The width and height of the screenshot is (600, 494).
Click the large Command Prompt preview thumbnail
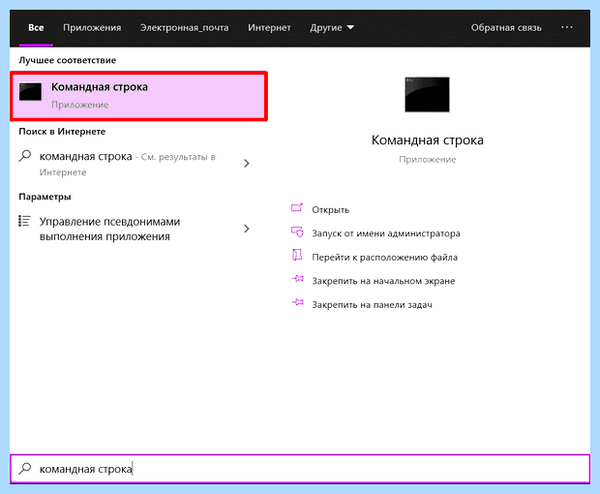[x=427, y=95]
